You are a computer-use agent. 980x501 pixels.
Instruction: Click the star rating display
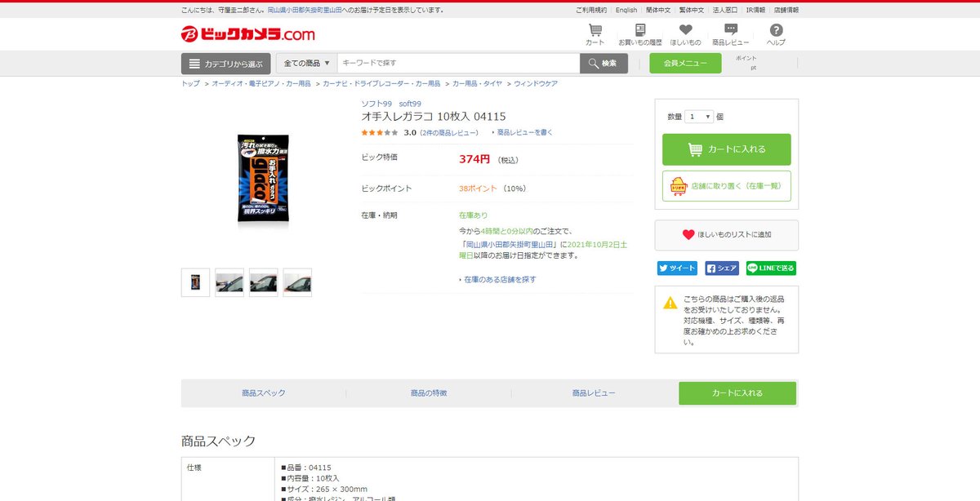[380, 132]
